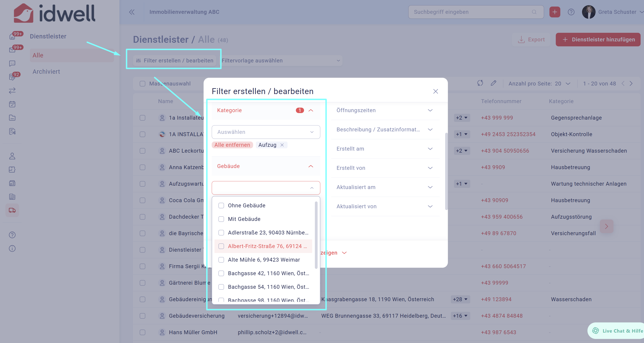This screenshot has height=343, width=644.
Task: Open the Kategorie Auswählen dropdown
Action: [266, 132]
